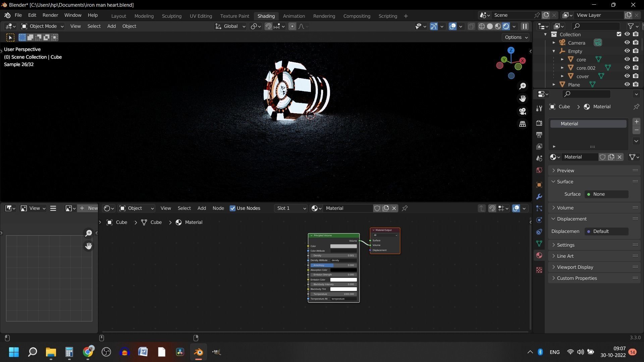Viewport: 644px width, 362px height.
Task: Switch to the Compositing workspace tab
Action: 357,16
